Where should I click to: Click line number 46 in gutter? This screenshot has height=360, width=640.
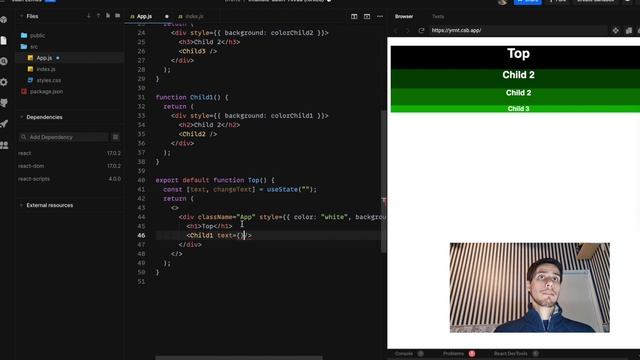(x=141, y=236)
